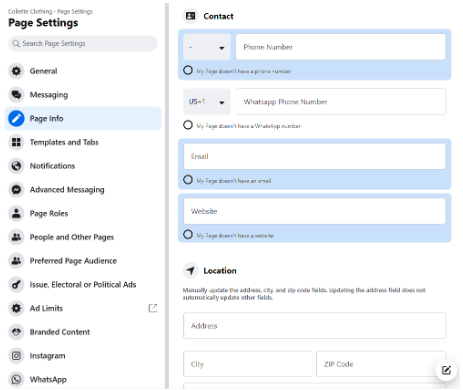Click the Instagram camera icon

point(16,356)
